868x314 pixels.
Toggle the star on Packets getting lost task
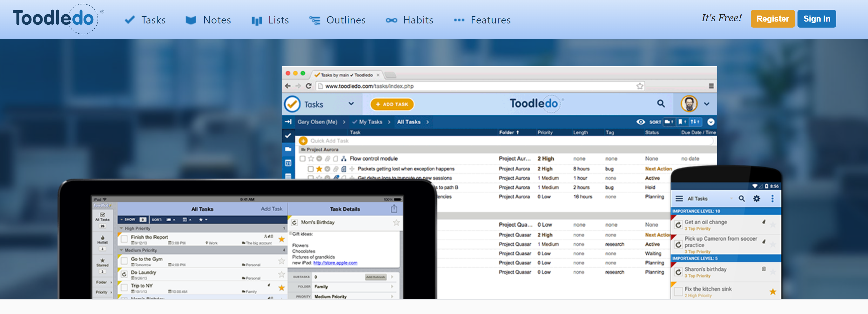point(319,169)
